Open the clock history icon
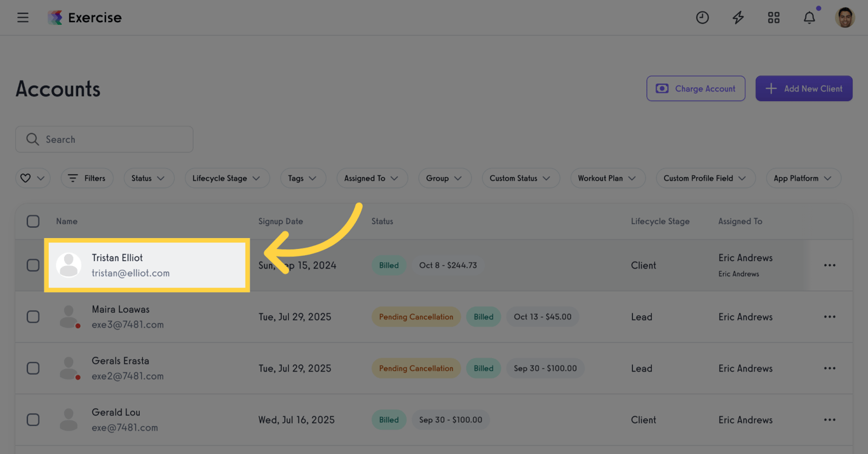Image resolution: width=868 pixels, height=454 pixels. 702,17
